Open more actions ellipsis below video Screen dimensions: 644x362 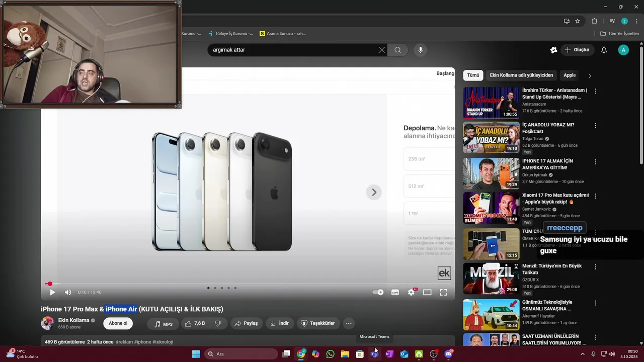[349, 323]
